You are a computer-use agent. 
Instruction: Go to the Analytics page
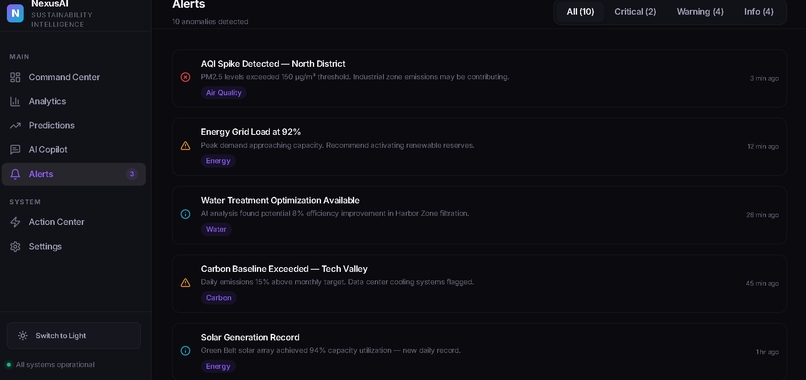pyautogui.click(x=74, y=101)
